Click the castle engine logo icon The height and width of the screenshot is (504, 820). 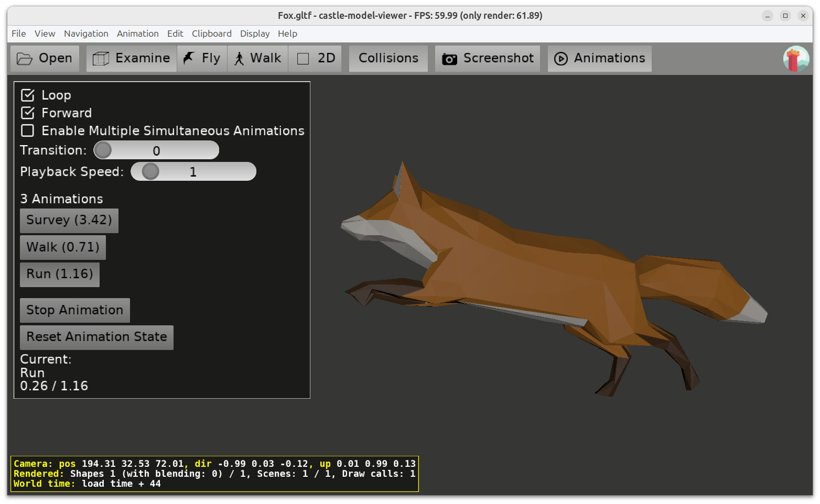pyautogui.click(x=796, y=59)
